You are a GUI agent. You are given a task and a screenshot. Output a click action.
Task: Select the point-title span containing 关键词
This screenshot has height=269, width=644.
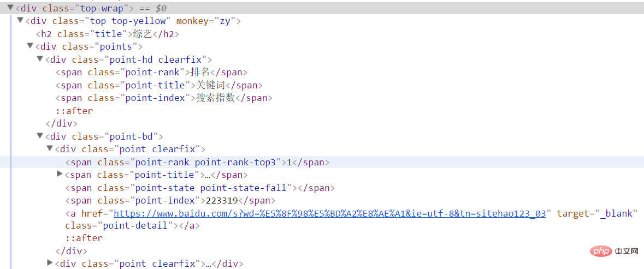coord(159,85)
